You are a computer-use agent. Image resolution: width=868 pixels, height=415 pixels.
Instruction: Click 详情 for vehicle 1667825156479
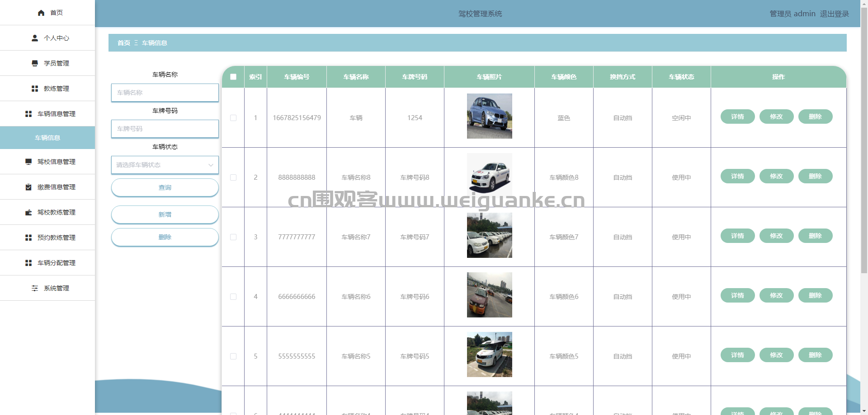click(x=737, y=117)
